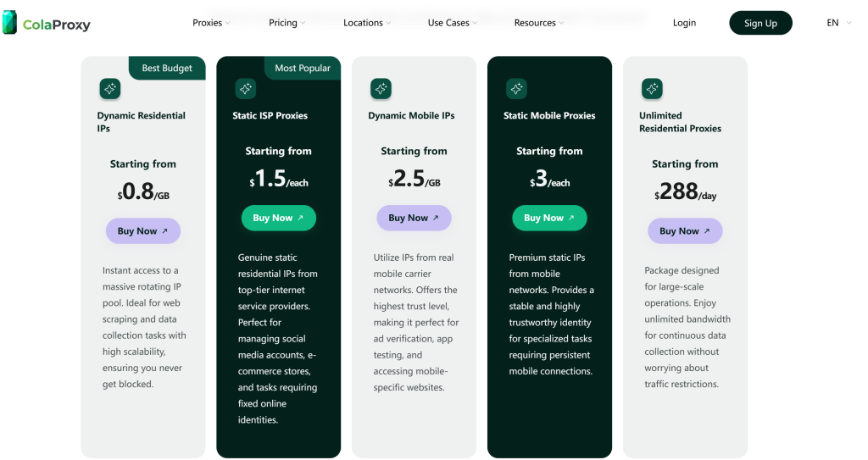Buy Now for Dynamic Mobile IPs
Viewport: 868px width, 460px height.
tap(414, 218)
